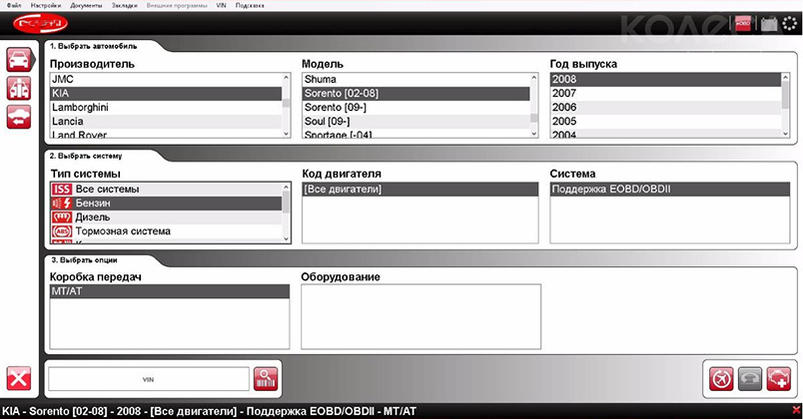Select Sorento [09-] model

coord(416,108)
